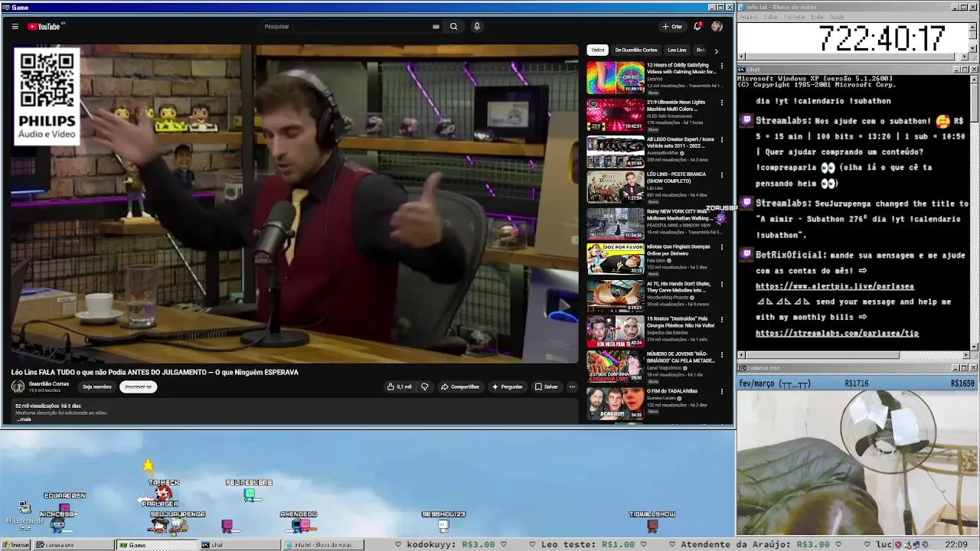Open 12 Hours of Oddly Satisfying video thumbnail
The height and width of the screenshot is (551, 980).
616,78
